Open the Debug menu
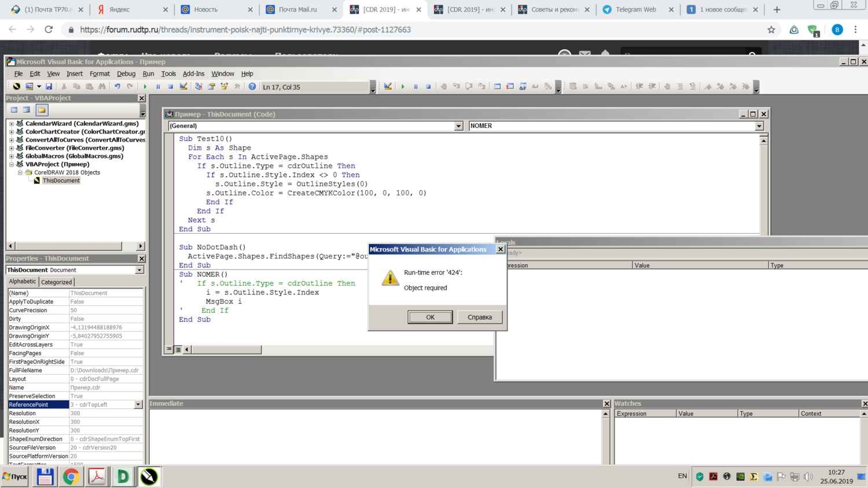 [x=126, y=74]
